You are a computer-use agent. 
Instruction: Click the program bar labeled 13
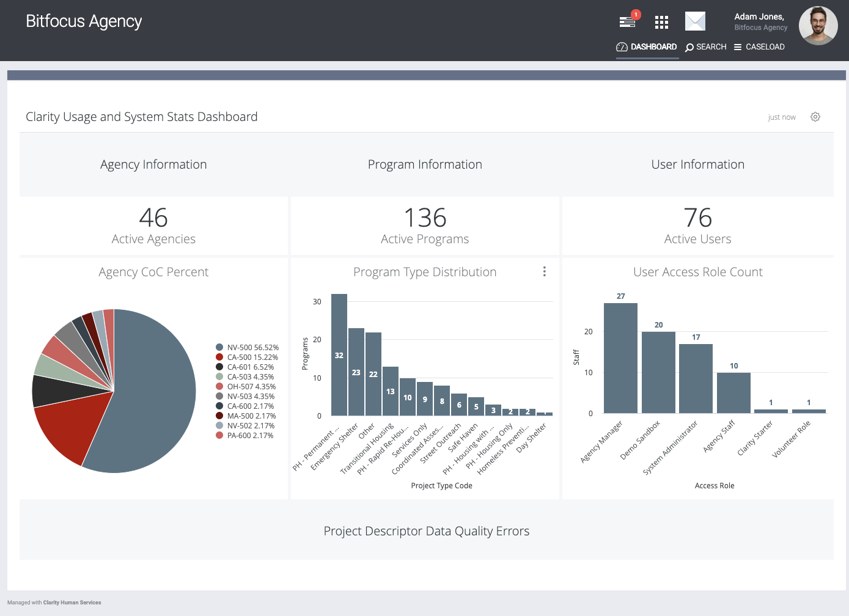tap(391, 391)
